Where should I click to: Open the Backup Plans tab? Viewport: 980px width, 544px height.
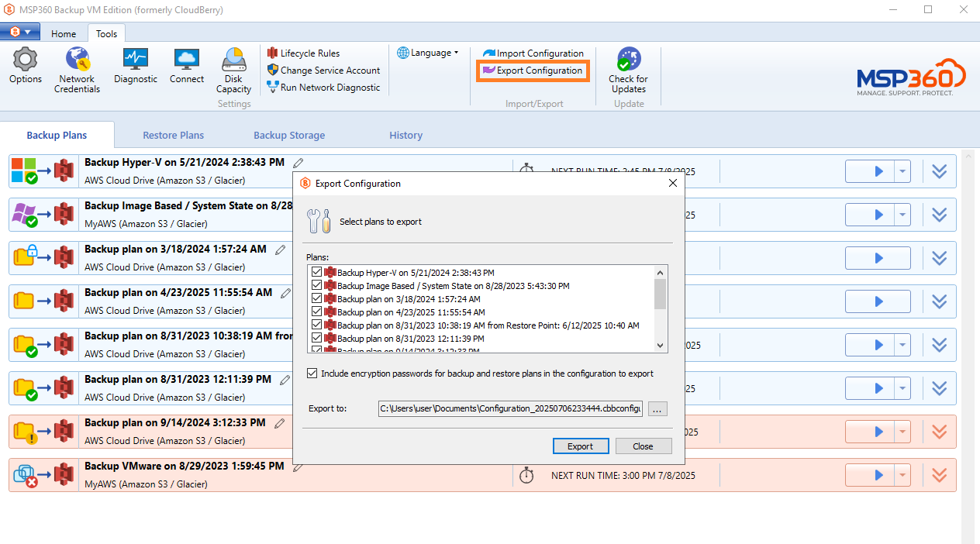[x=57, y=135]
